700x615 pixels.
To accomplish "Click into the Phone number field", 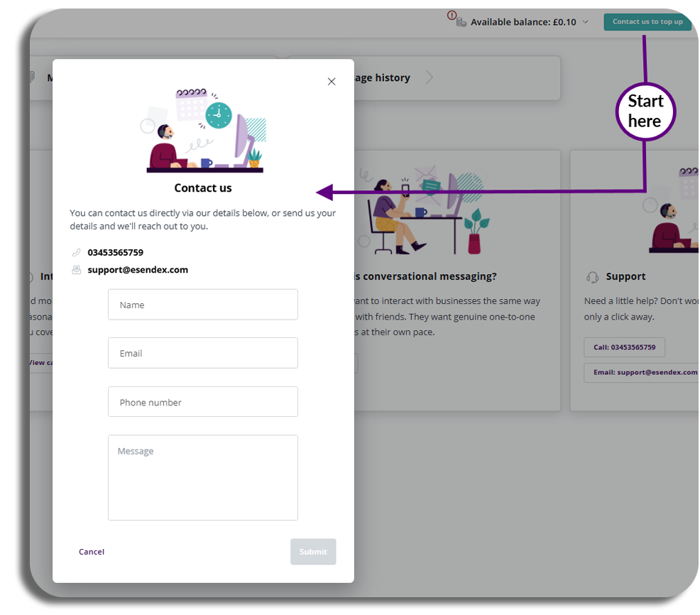I will (x=202, y=401).
